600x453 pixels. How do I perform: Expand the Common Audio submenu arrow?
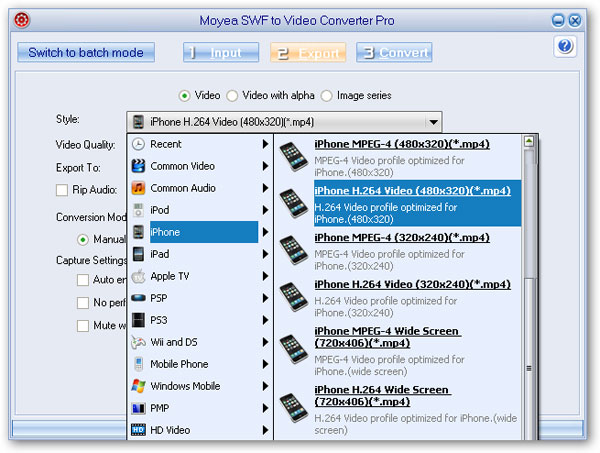pos(265,188)
